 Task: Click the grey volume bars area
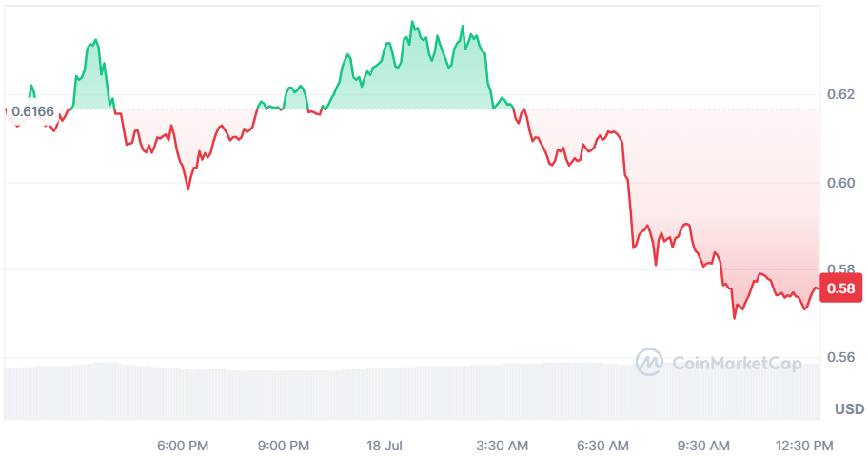[412, 391]
